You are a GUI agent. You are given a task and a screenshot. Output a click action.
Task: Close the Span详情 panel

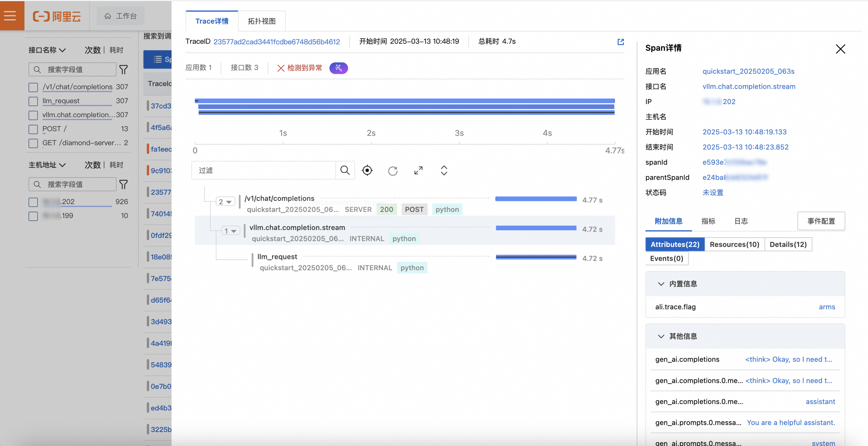click(840, 49)
